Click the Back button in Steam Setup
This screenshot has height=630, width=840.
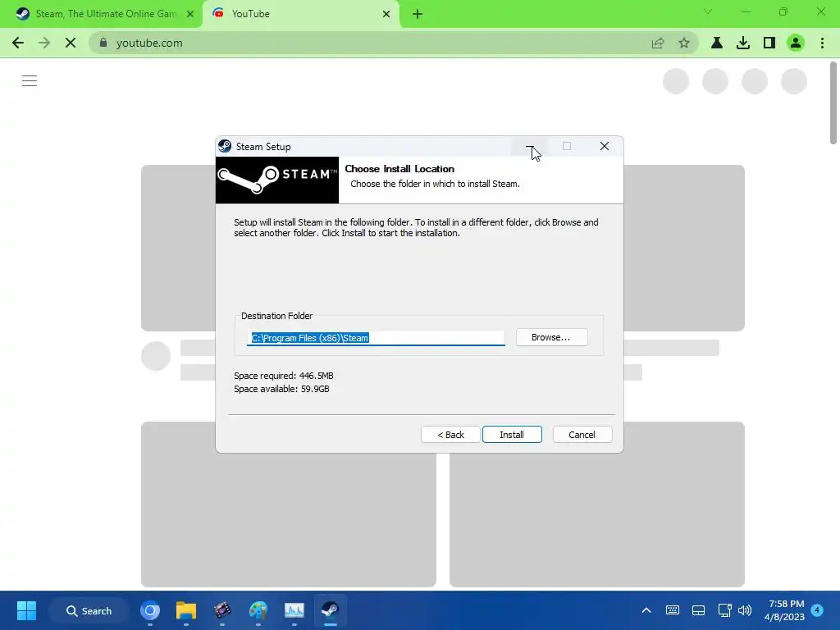click(x=450, y=435)
